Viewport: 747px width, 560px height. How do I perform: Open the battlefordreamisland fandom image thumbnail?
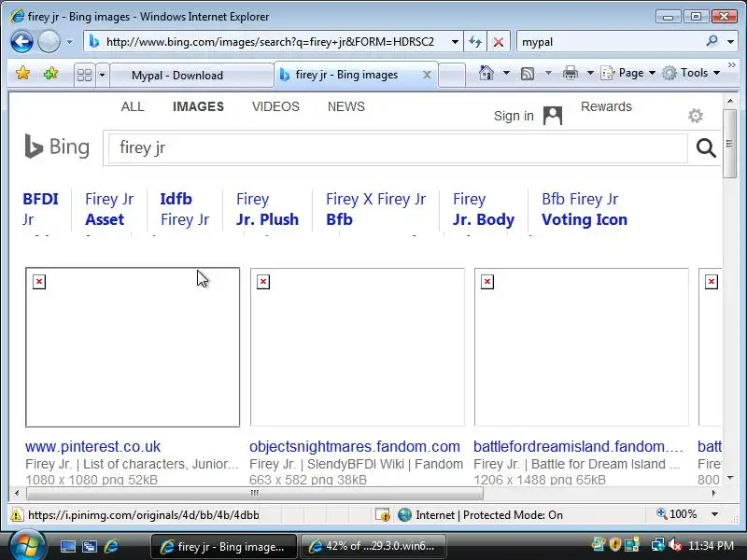[x=581, y=347]
